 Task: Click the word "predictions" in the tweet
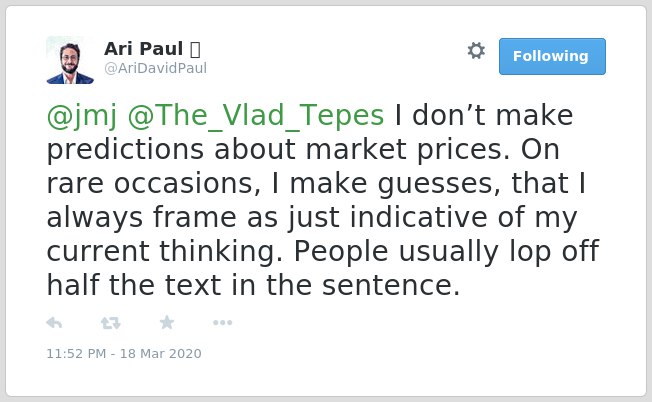125,149
